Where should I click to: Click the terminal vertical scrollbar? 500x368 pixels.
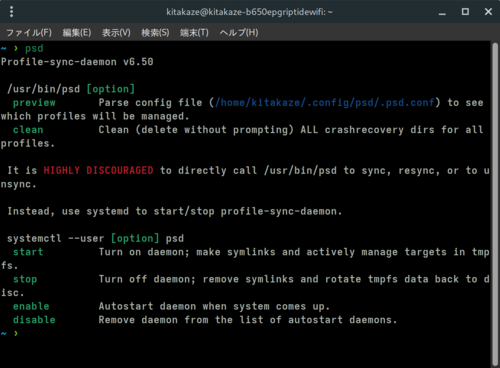point(495,203)
